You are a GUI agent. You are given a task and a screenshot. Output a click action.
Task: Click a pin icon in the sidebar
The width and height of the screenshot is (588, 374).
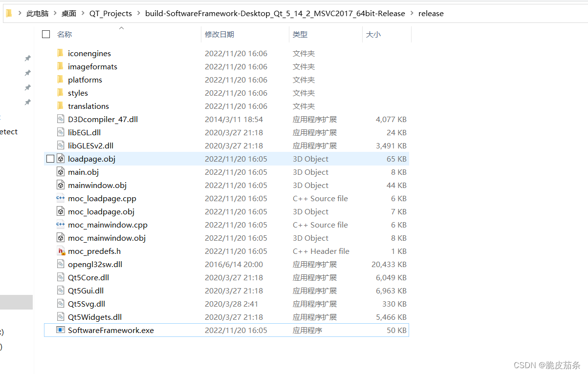click(x=27, y=58)
